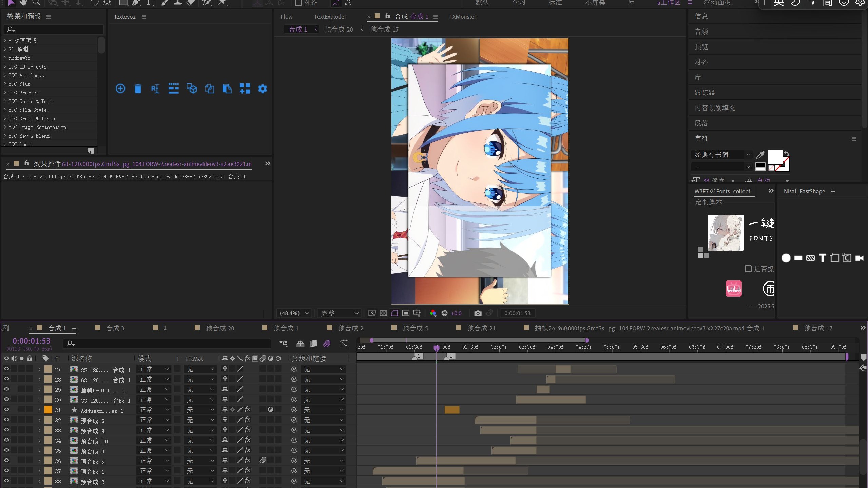
Task: Open composition mini-flowchart in timeline
Action: point(283,344)
